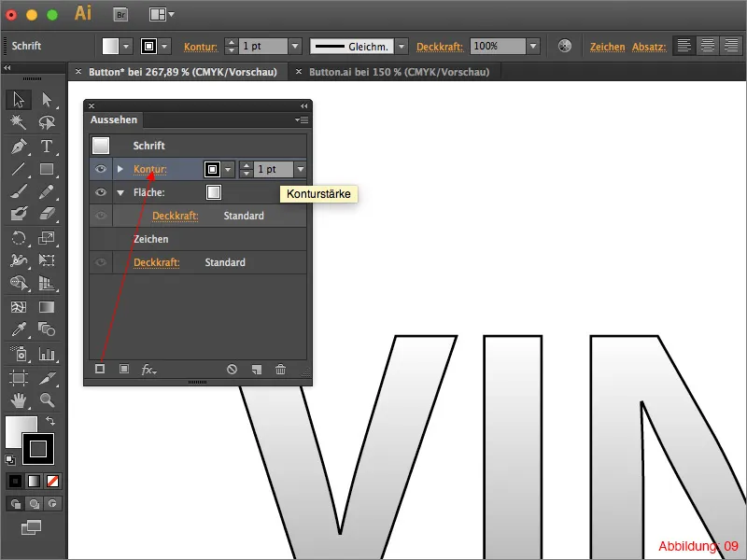Open stroke color dropdown in control bar
747x560 pixels.
click(x=165, y=46)
